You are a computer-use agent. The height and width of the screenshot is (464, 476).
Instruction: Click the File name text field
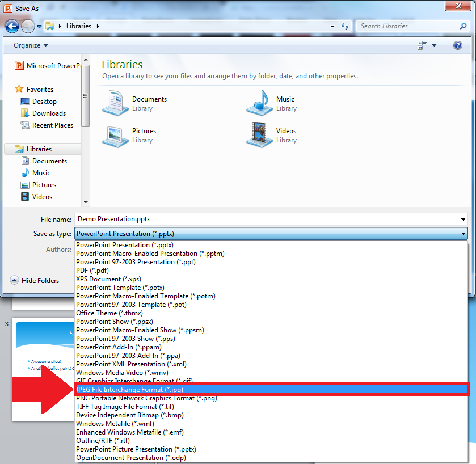[x=267, y=219]
